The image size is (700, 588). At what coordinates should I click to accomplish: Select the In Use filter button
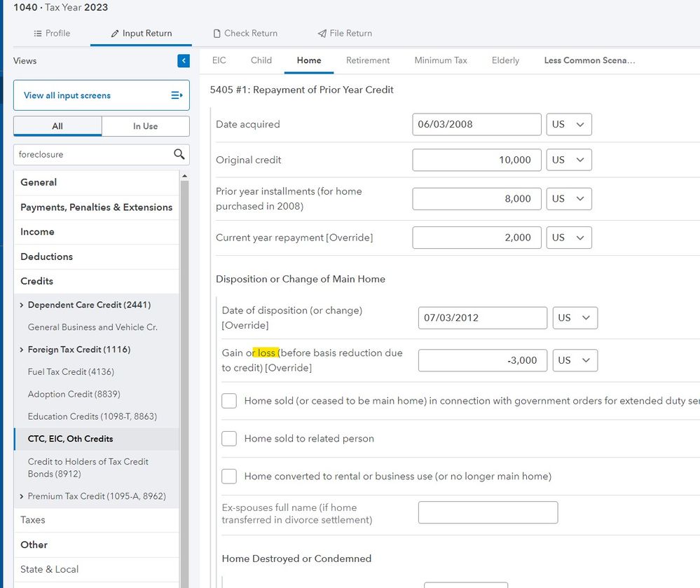[x=145, y=126]
